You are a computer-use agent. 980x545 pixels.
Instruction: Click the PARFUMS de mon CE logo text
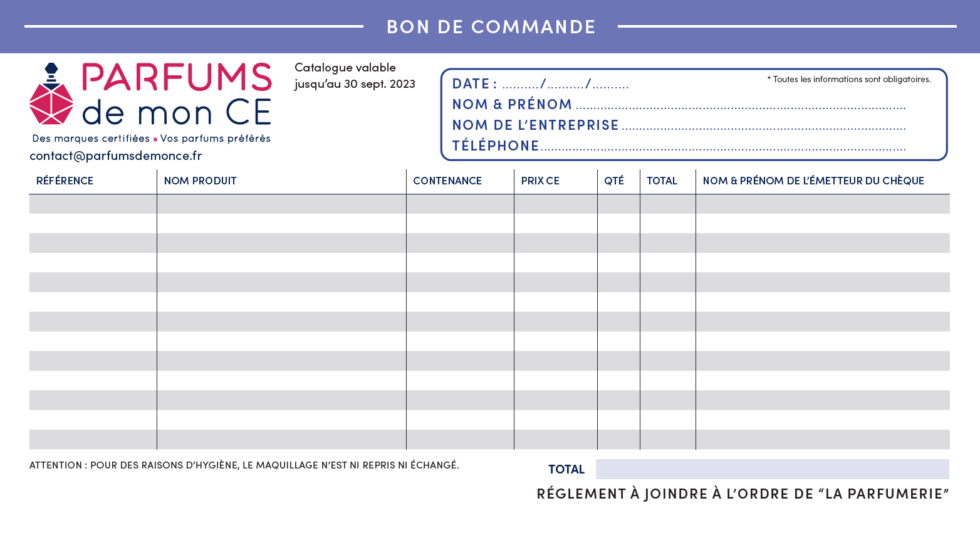[x=177, y=94]
